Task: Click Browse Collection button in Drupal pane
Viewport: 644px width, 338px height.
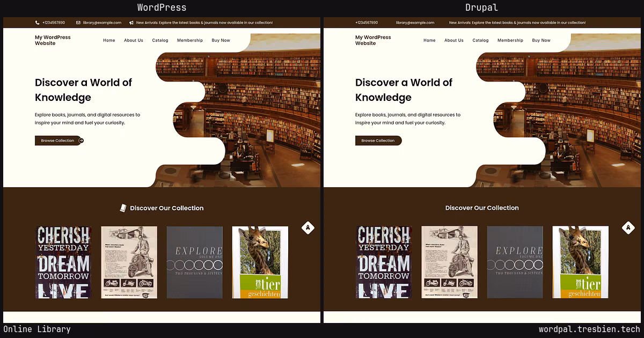Action: click(378, 141)
